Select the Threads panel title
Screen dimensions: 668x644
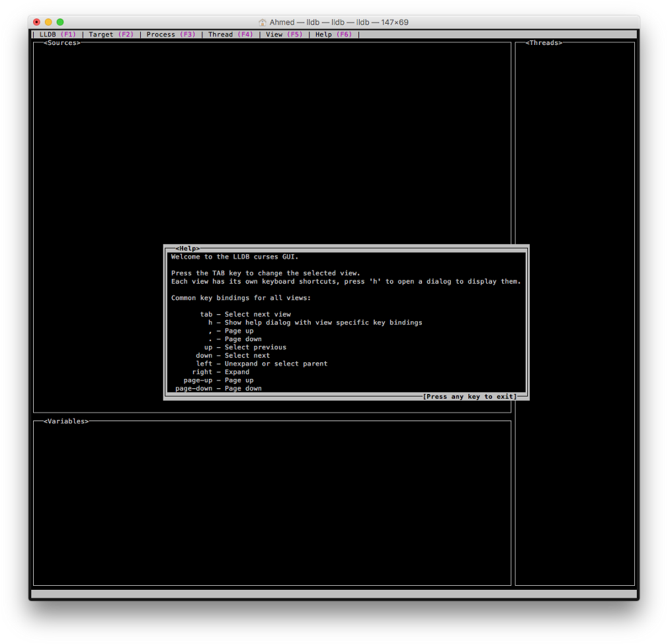544,43
